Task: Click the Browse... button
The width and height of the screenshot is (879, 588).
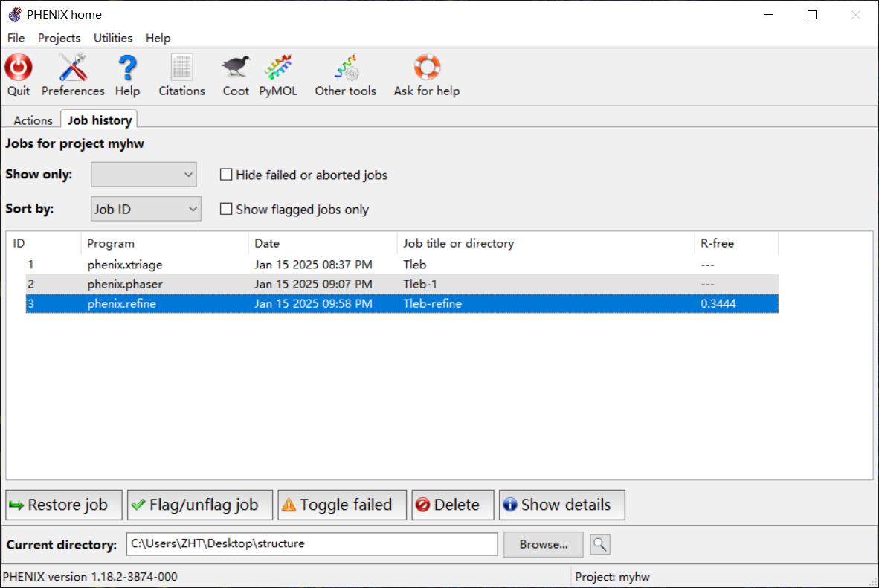Action: pos(543,544)
